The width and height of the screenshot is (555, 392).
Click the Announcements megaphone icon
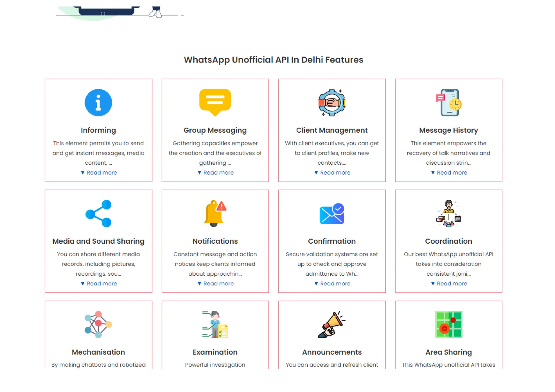click(332, 324)
